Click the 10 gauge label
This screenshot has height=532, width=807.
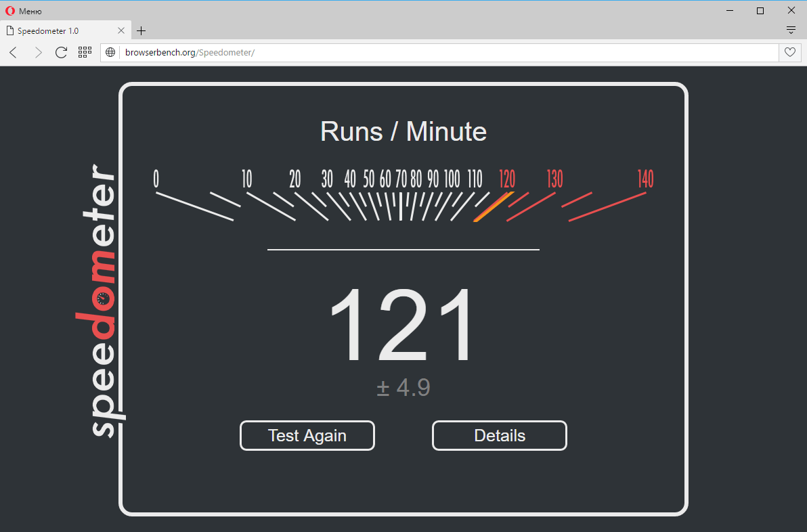[247, 179]
